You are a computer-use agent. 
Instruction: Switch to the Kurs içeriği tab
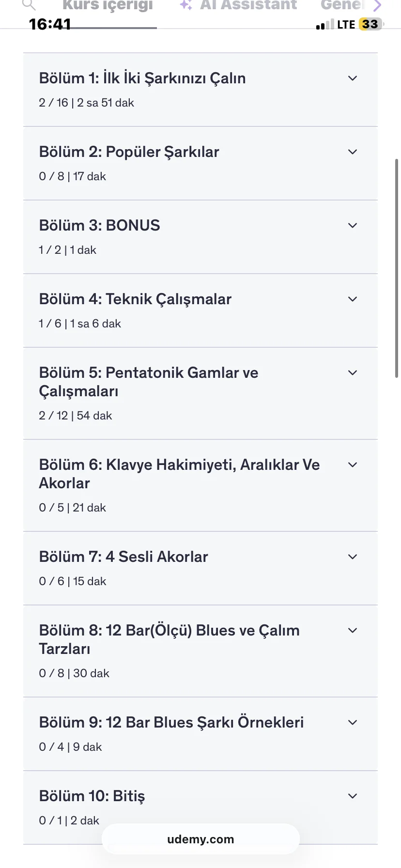tap(108, 6)
